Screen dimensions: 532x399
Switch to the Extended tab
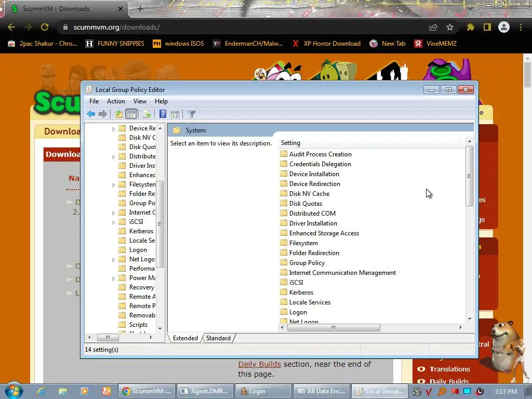coord(185,338)
